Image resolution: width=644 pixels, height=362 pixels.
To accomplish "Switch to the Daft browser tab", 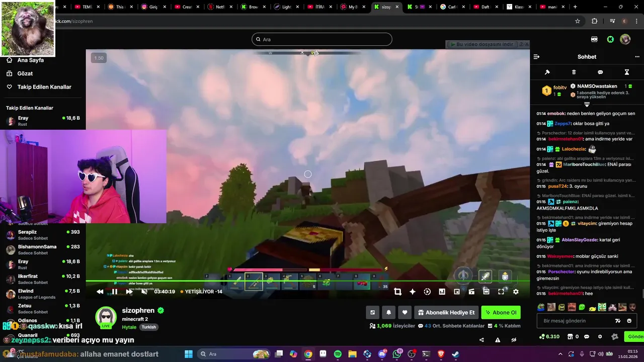I will click(485, 7).
